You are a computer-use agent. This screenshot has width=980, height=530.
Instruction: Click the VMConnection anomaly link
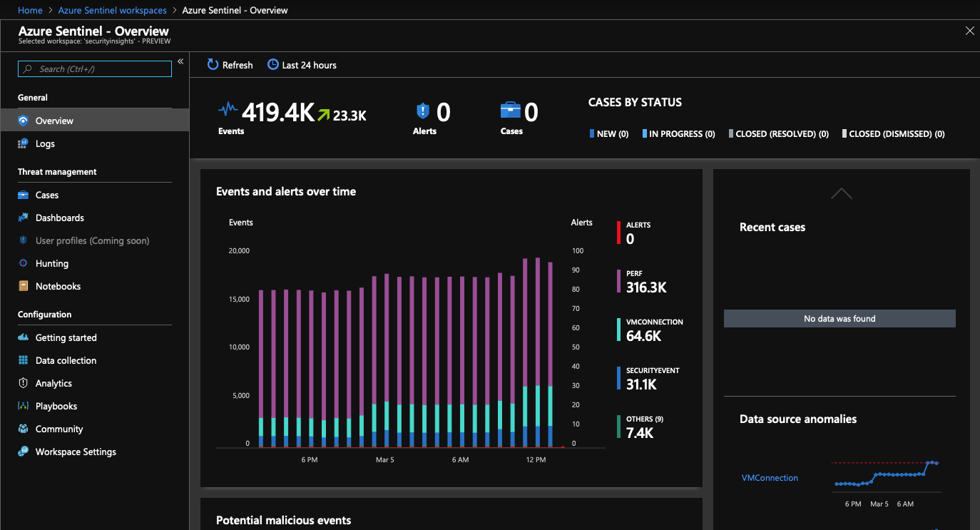770,478
